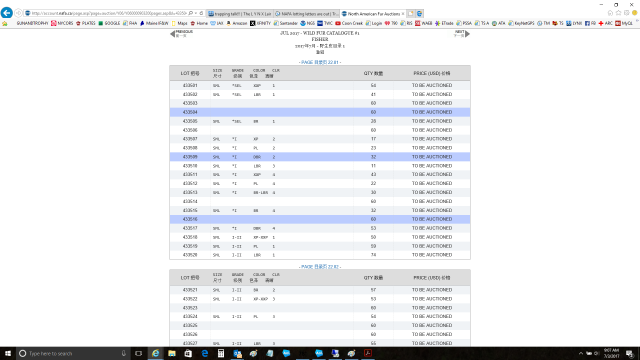This screenshot has width=640, height=360.
Task: Open the Coon Creek YouTube bookmark
Action: 349,24
